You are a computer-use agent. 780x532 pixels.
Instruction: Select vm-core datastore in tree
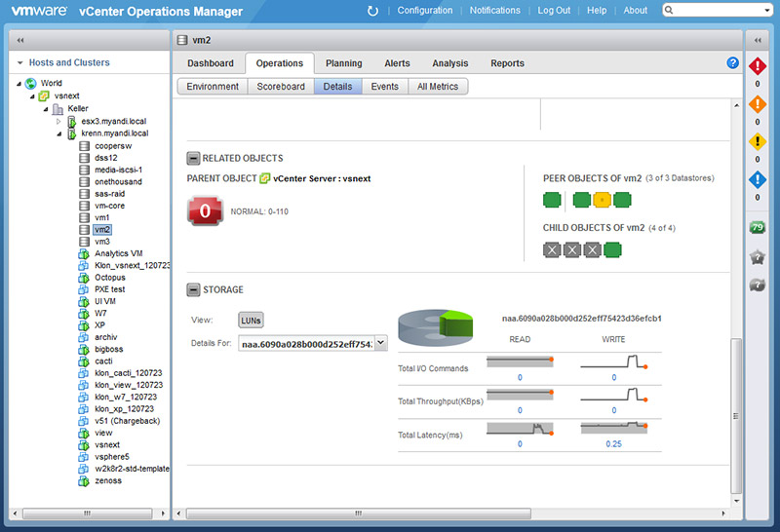(x=110, y=206)
